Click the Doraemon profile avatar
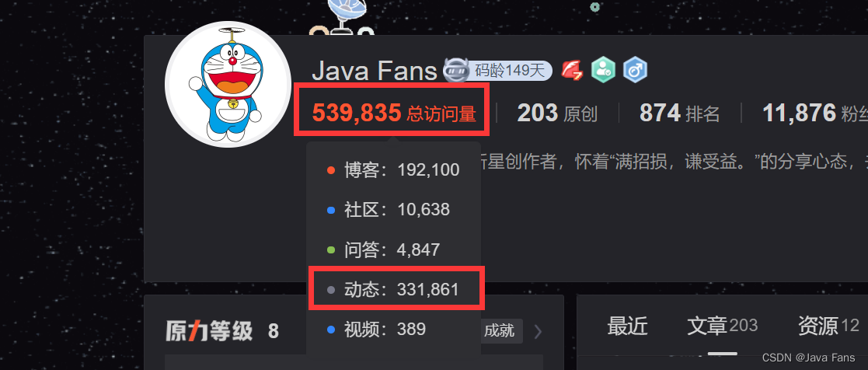 (228, 84)
